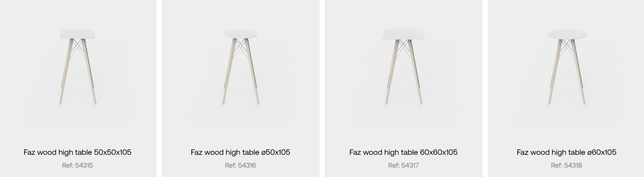Select the Ref: 54315 text
644x177 pixels.
point(77,165)
